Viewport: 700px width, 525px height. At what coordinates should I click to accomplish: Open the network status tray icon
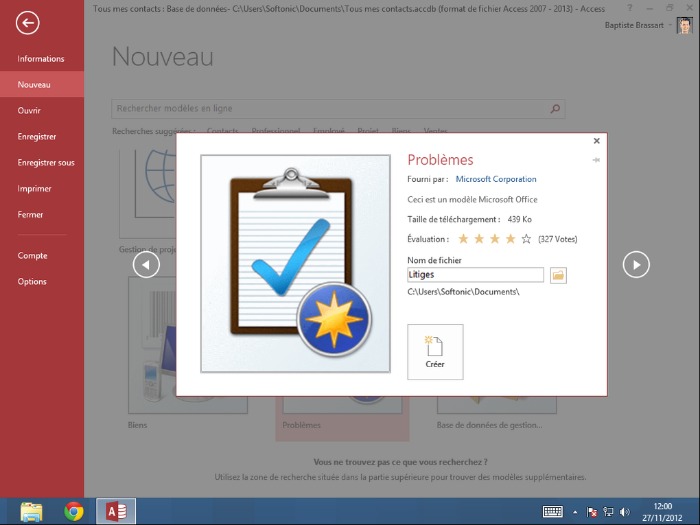(608, 512)
